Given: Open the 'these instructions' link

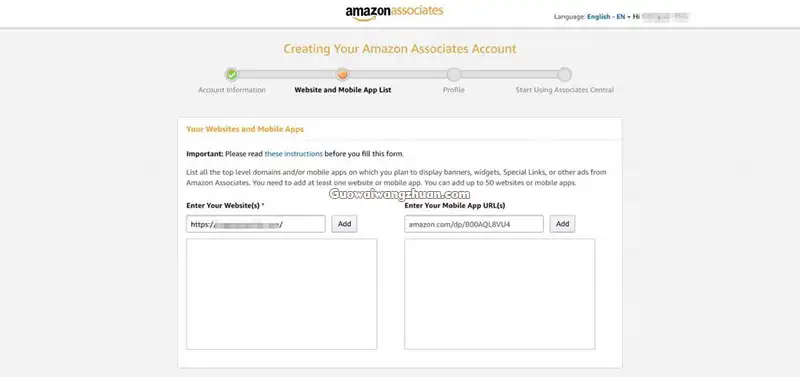Looking at the screenshot, I should (293, 154).
